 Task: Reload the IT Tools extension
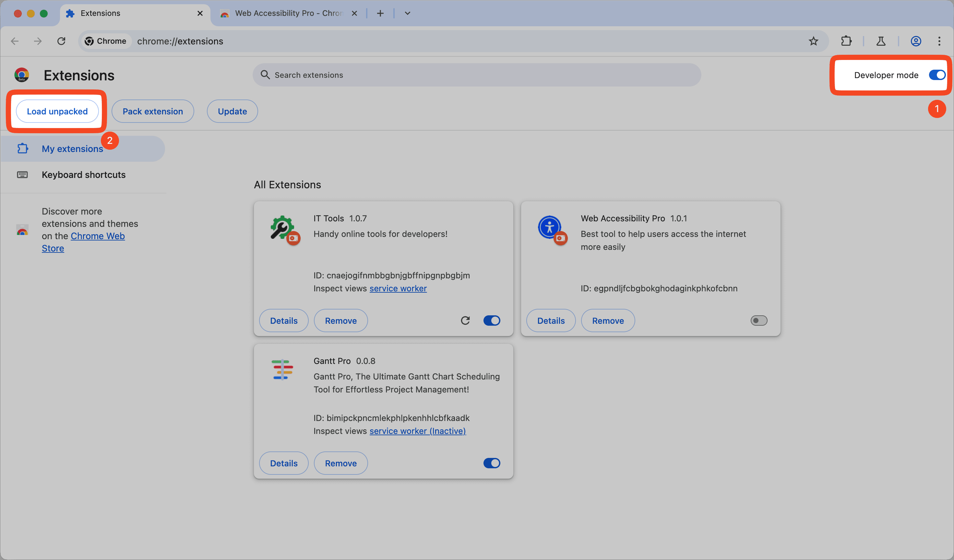465,321
